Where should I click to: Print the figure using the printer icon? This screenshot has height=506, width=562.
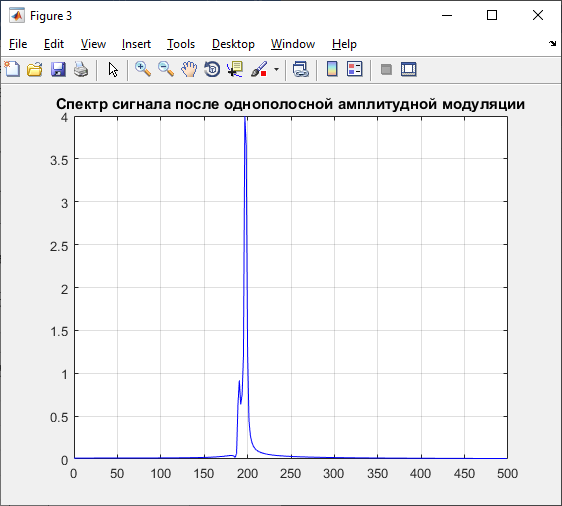pos(81,69)
